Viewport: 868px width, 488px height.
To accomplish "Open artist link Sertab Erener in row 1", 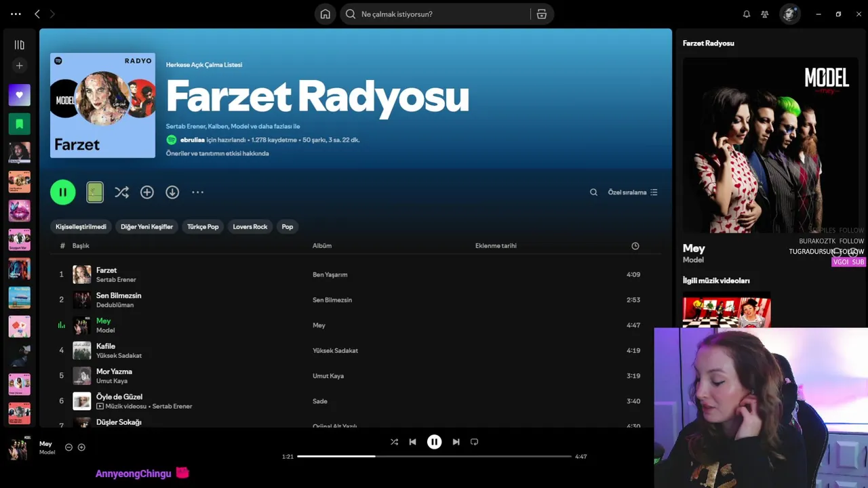I will 116,279.
